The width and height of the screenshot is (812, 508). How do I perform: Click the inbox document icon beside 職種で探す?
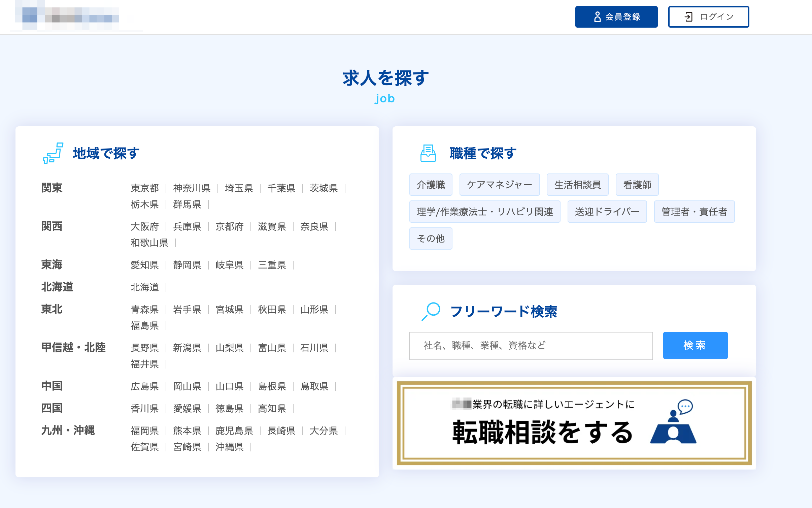pyautogui.click(x=428, y=153)
